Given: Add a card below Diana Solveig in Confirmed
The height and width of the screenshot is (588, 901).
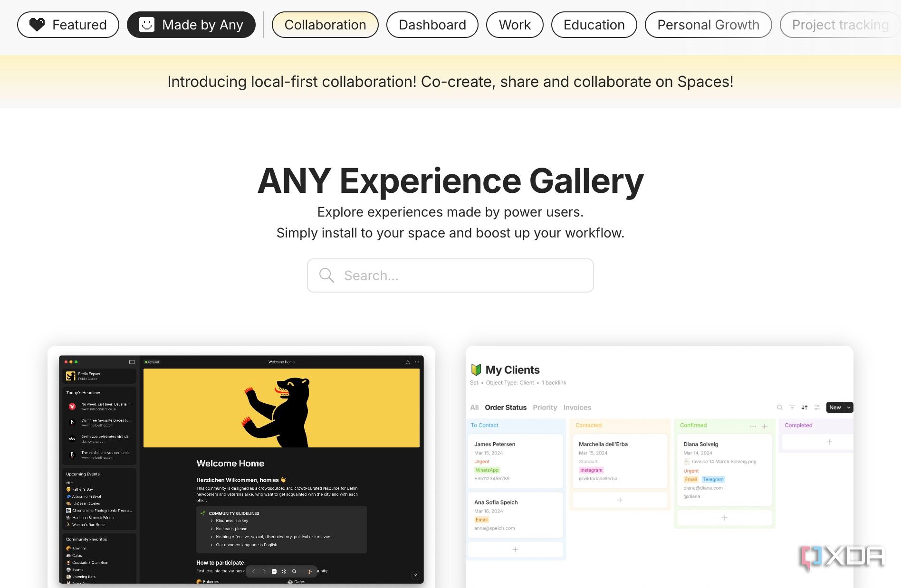Looking at the screenshot, I should click(x=724, y=518).
